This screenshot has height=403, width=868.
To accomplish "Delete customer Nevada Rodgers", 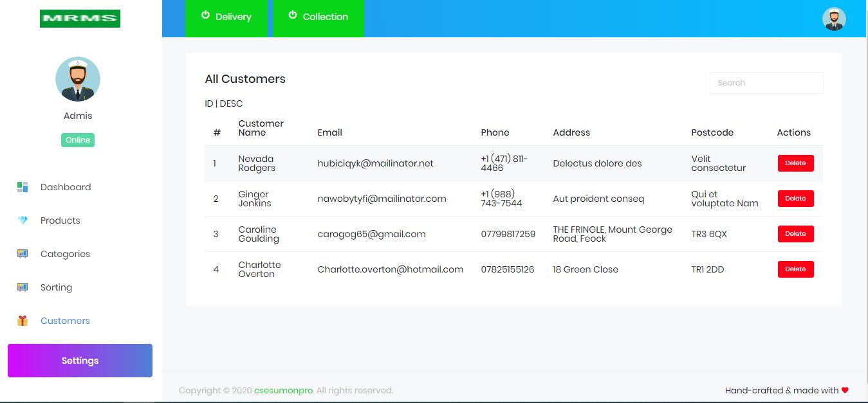I will pyautogui.click(x=795, y=163).
